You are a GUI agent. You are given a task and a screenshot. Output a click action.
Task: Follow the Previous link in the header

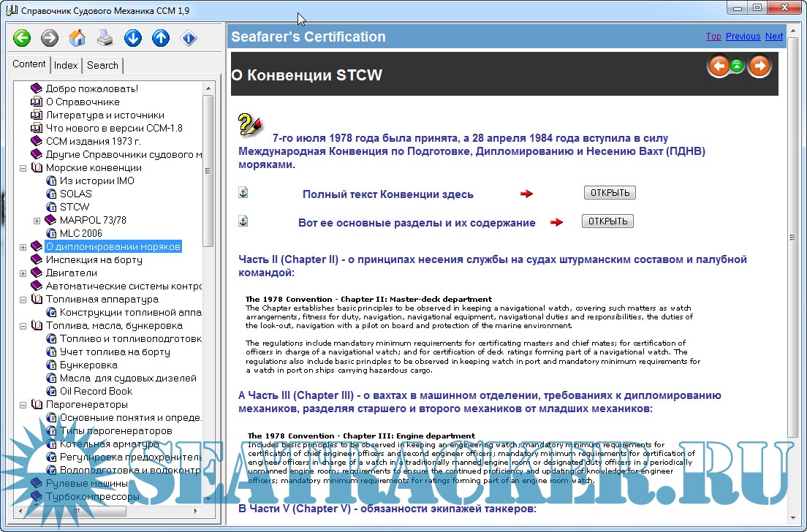click(743, 36)
